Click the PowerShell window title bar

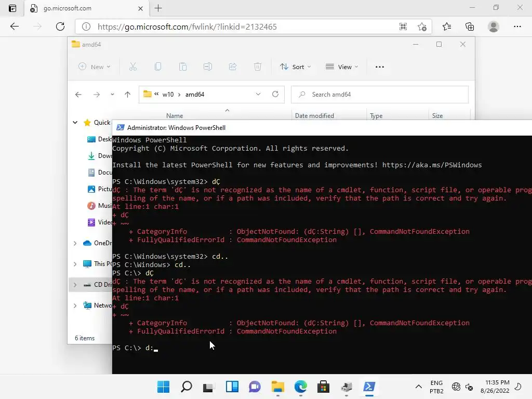[x=322, y=128]
